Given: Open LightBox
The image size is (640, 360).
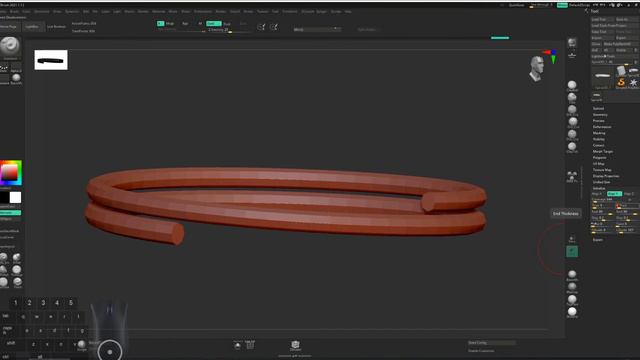Looking at the screenshot, I should [x=32, y=27].
